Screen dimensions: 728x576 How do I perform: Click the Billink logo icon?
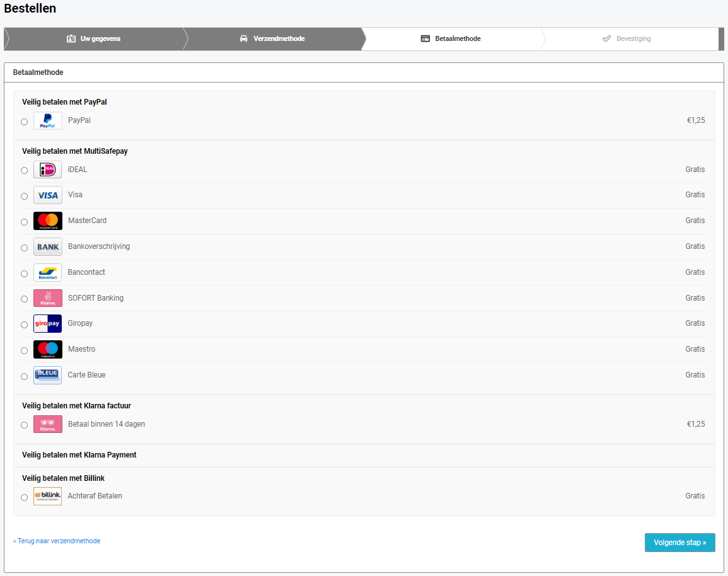(x=48, y=497)
